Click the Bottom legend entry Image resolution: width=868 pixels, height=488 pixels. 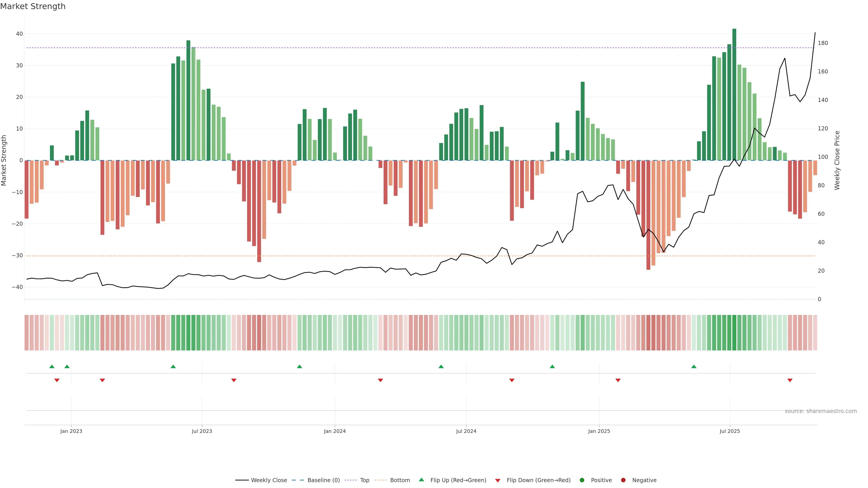400,480
